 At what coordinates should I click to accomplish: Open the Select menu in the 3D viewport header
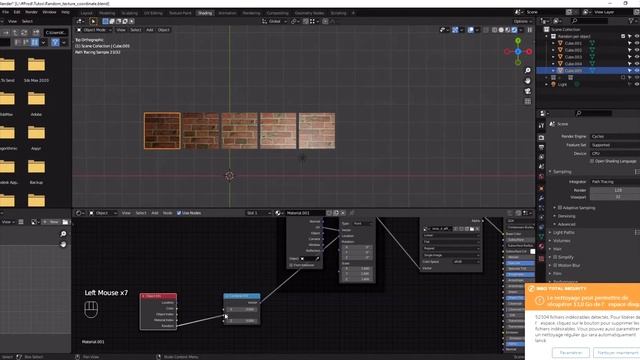pyautogui.click(x=136, y=30)
